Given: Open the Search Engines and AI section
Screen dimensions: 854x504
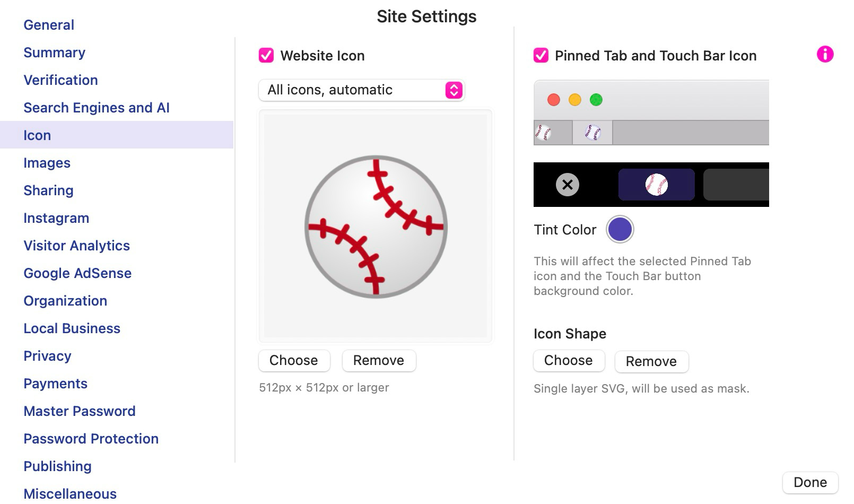Looking at the screenshot, I should (97, 108).
